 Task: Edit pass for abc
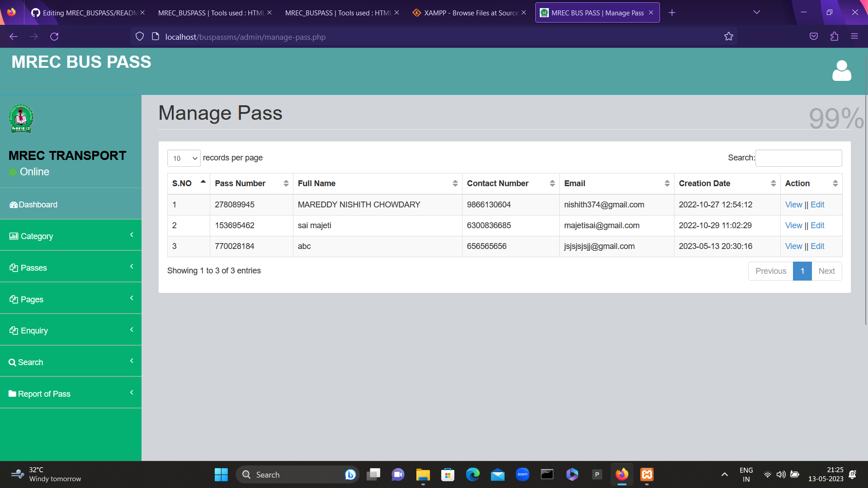click(817, 246)
